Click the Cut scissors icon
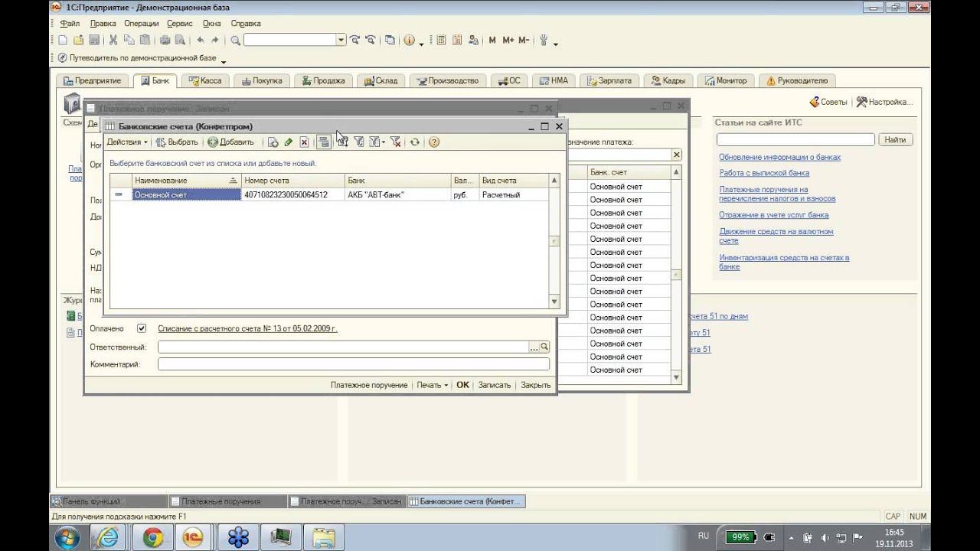Screen dimensions: 980x551 (113, 41)
